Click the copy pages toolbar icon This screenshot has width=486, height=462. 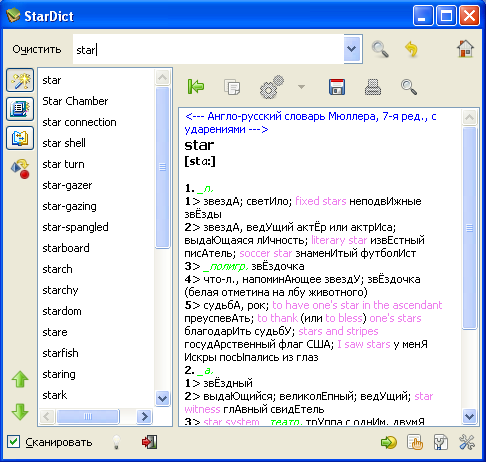(x=232, y=87)
